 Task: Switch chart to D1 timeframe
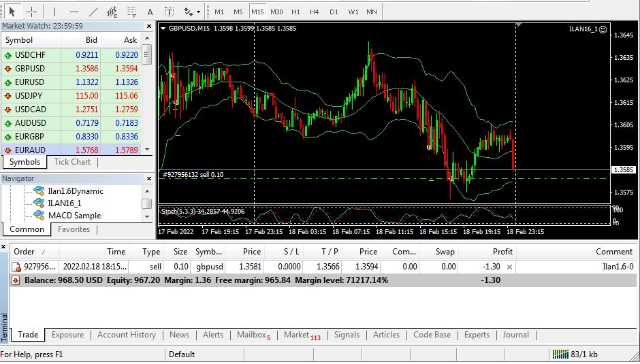coord(334,12)
